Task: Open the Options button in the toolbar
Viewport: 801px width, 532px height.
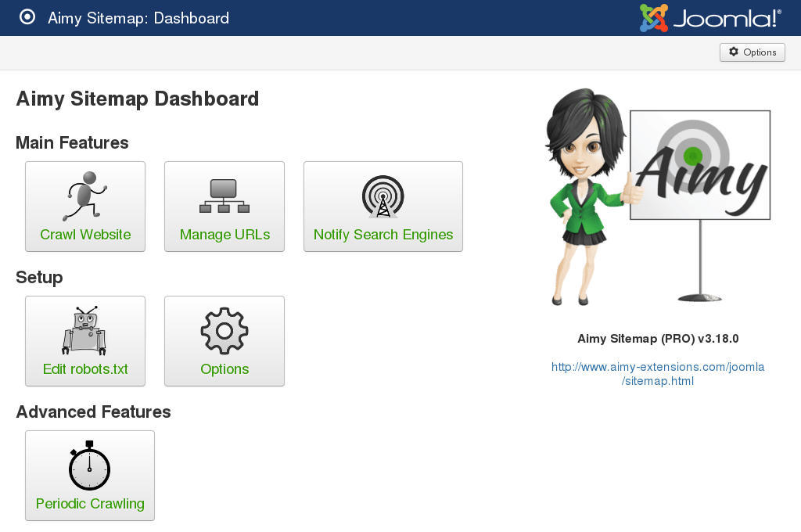Action: tap(753, 52)
